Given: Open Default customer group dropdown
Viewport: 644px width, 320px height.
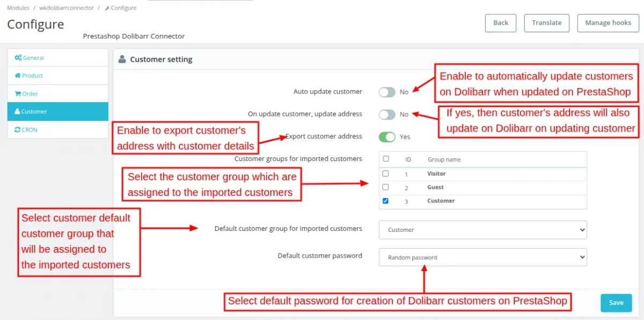Looking at the screenshot, I should click(483, 230).
